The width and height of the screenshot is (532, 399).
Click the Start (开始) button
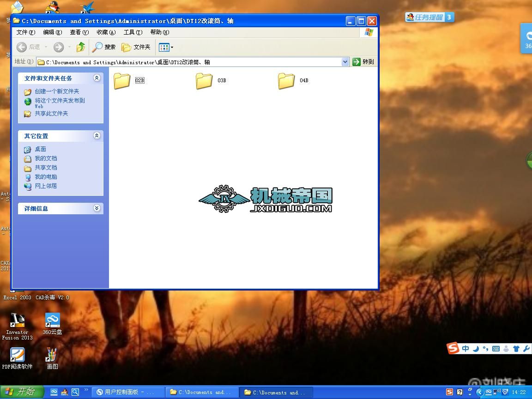pyautogui.click(x=22, y=392)
